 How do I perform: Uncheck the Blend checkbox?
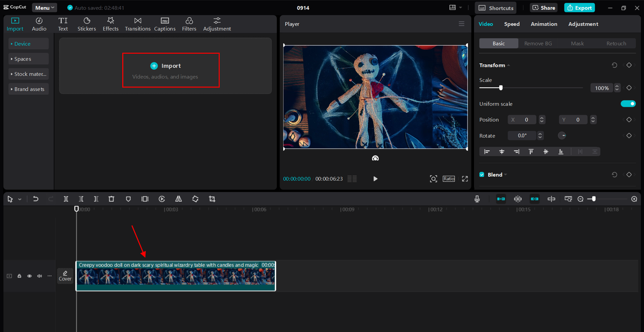point(482,175)
